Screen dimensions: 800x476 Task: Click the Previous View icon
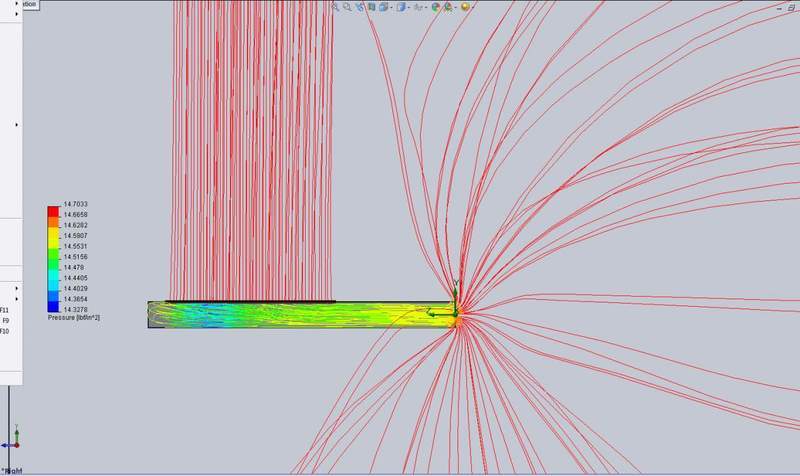[x=359, y=6]
